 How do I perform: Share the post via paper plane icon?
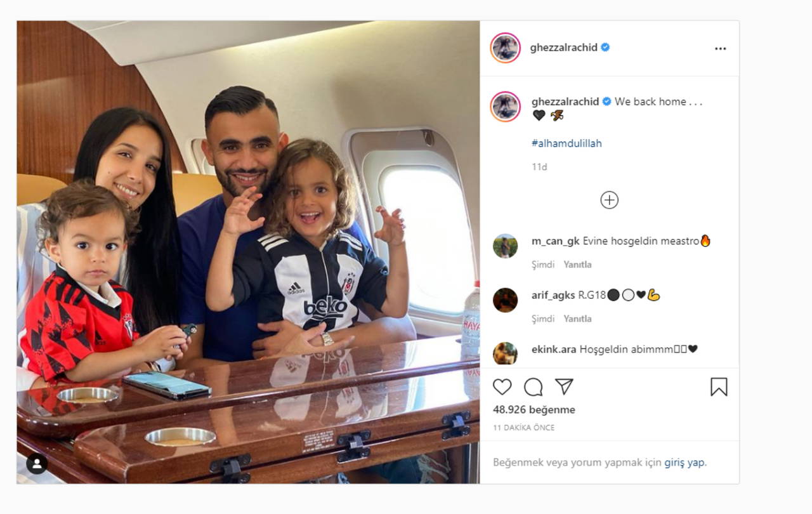tap(564, 387)
